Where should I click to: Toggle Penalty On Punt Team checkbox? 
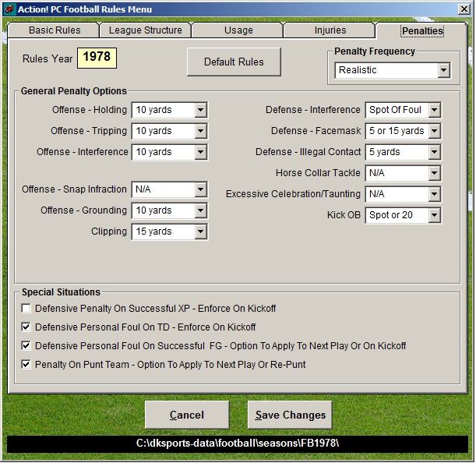click(26, 364)
